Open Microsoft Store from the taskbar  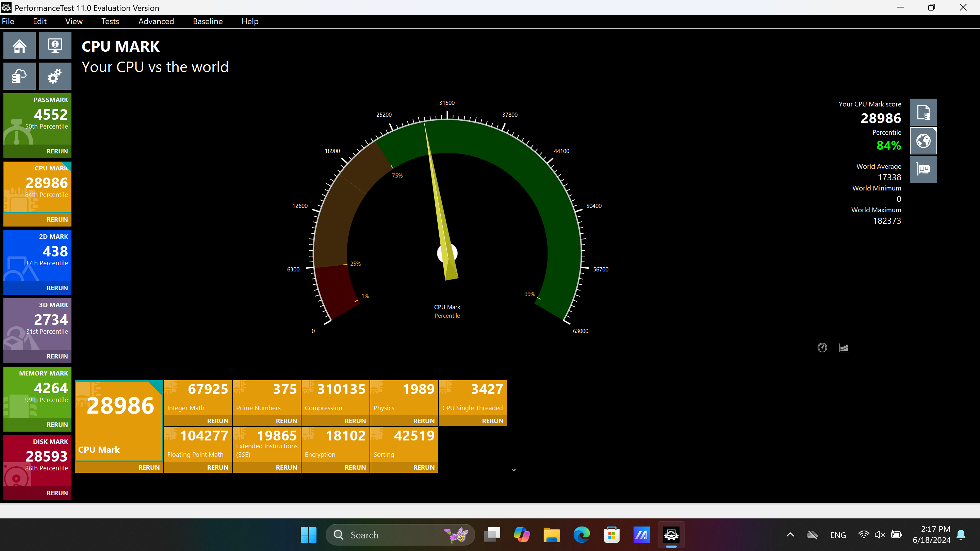click(x=612, y=535)
